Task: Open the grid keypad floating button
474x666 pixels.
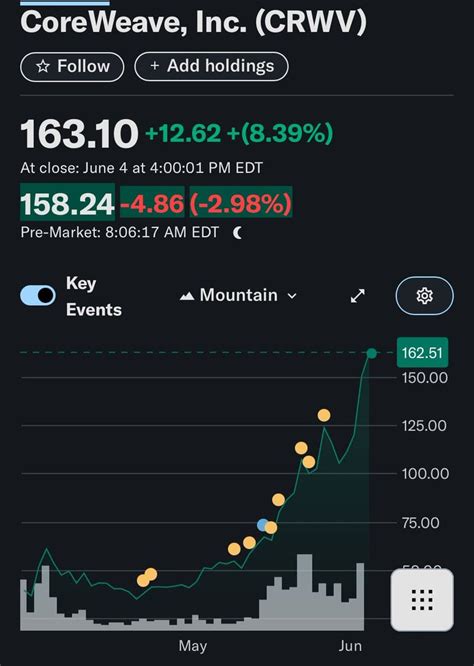Action: coord(422,600)
